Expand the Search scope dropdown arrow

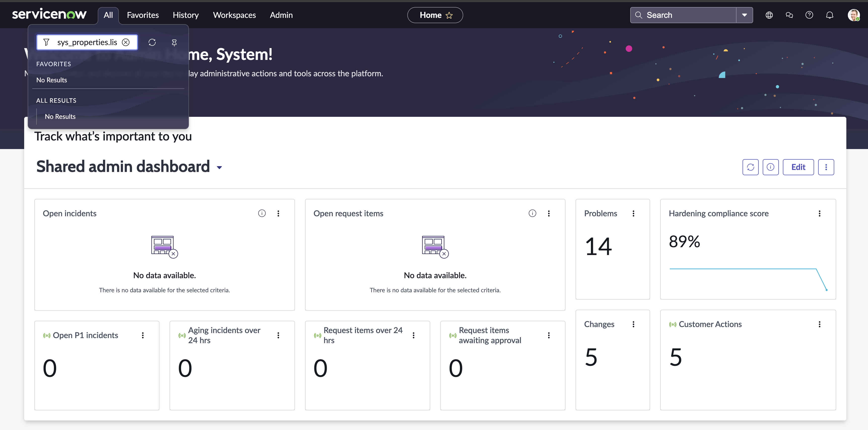tap(744, 15)
